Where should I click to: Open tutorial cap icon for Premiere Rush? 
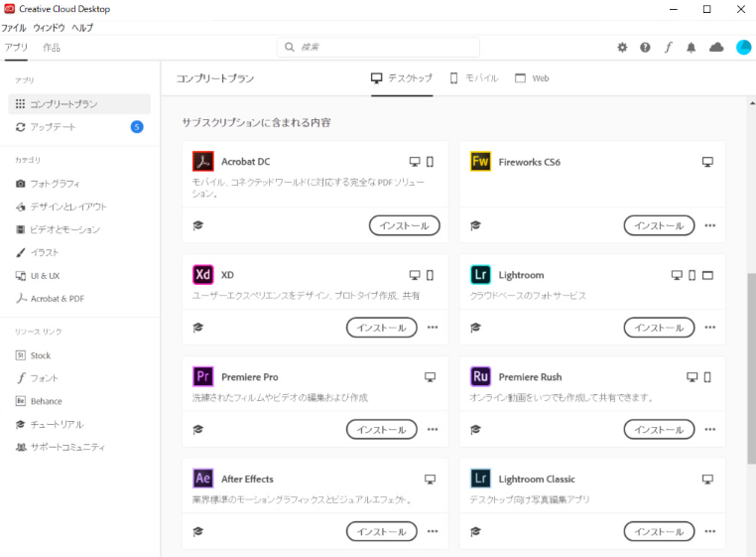pos(475,430)
